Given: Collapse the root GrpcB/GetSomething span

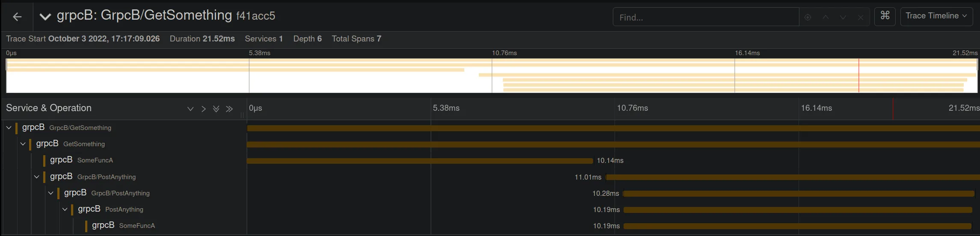Looking at the screenshot, I should [9, 127].
